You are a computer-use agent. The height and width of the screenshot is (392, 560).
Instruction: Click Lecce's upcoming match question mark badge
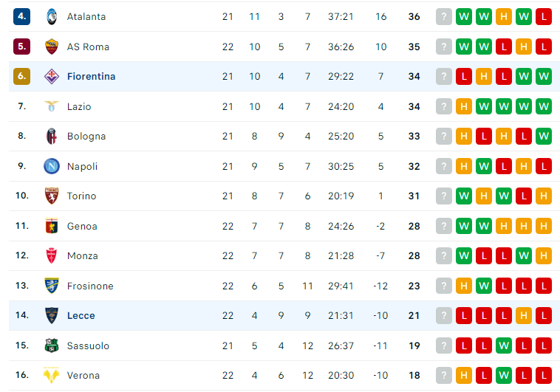point(444,316)
